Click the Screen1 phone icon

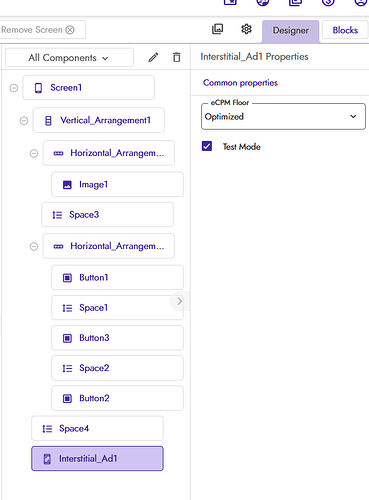click(x=38, y=88)
